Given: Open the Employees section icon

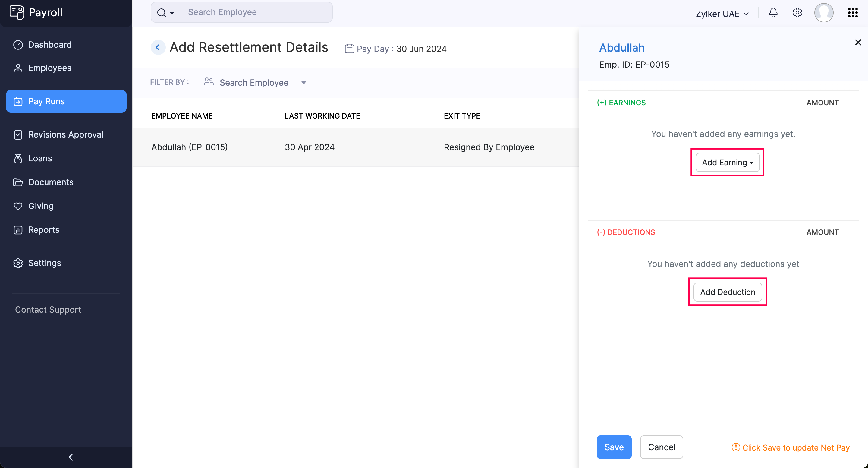Looking at the screenshot, I should (18, 68).
